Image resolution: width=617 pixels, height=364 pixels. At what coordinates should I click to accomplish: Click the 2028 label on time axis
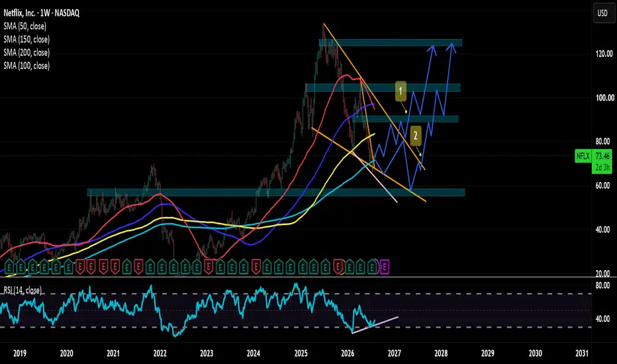[x=441, y=353]
